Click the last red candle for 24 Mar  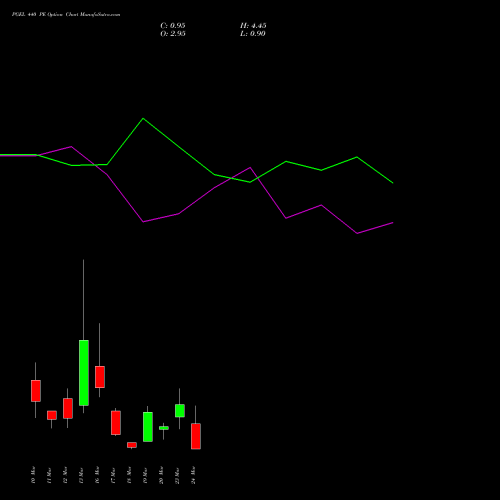coord(196,436)
